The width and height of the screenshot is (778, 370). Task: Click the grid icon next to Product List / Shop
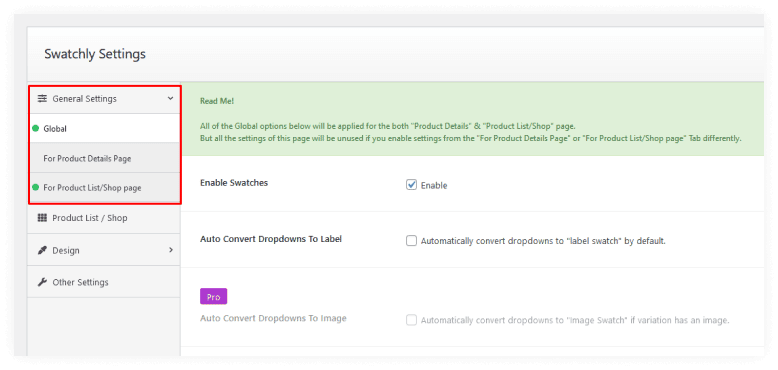[42, 218]
